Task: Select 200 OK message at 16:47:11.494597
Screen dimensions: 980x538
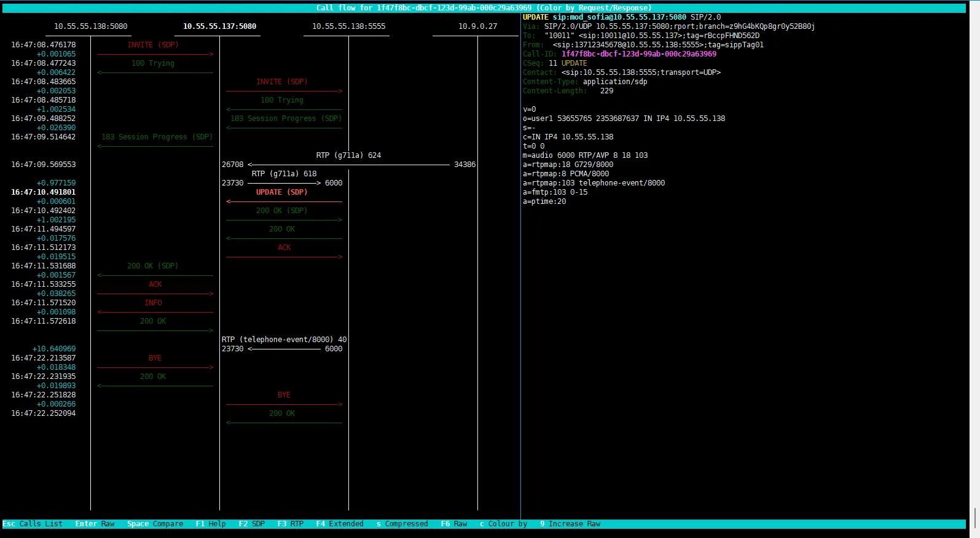Action: coord(282,229)
